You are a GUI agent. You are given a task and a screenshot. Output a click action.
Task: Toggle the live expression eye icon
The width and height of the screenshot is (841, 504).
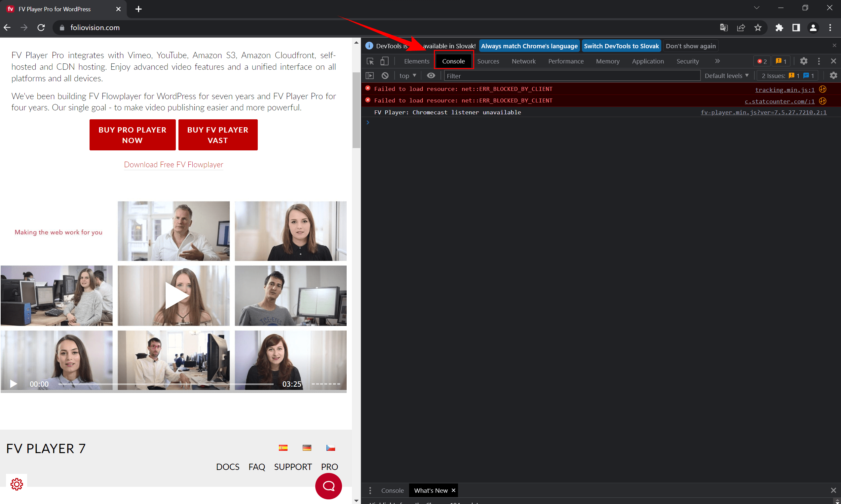431,76
